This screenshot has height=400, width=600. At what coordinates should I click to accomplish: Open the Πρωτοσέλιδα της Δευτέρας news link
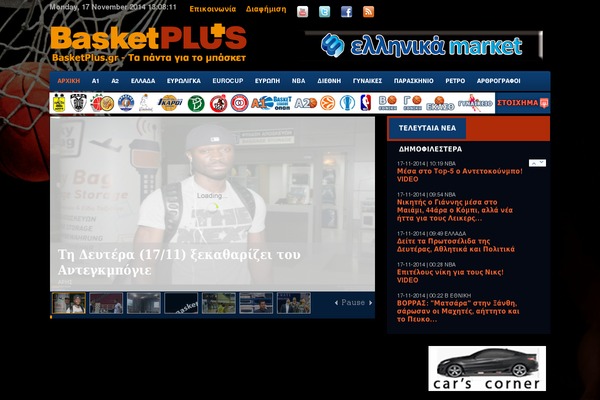tap(455, 245)
